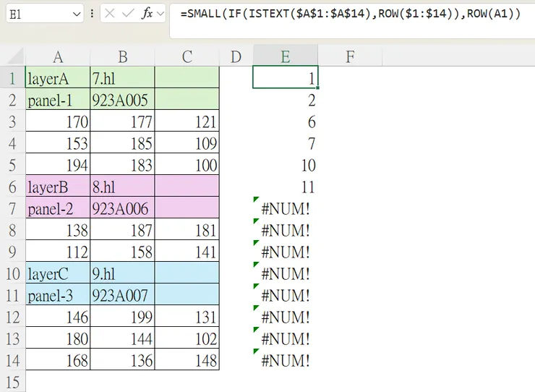Open the Name Box dropdown arrow

(x=77, y=14)
